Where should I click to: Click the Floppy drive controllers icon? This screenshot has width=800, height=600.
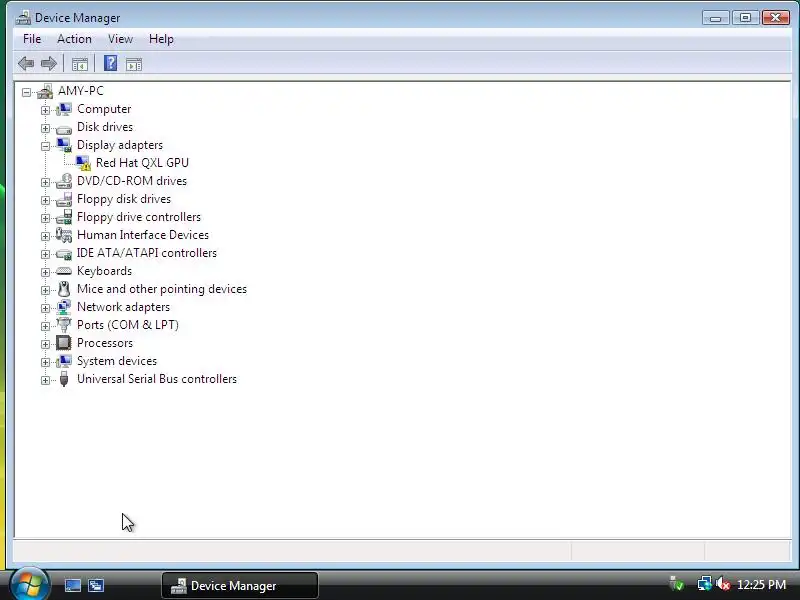tap(64, 217)
